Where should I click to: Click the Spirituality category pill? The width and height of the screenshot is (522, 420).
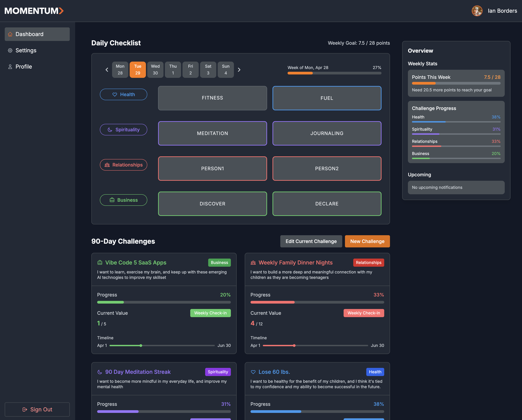[x=124, y=130]
